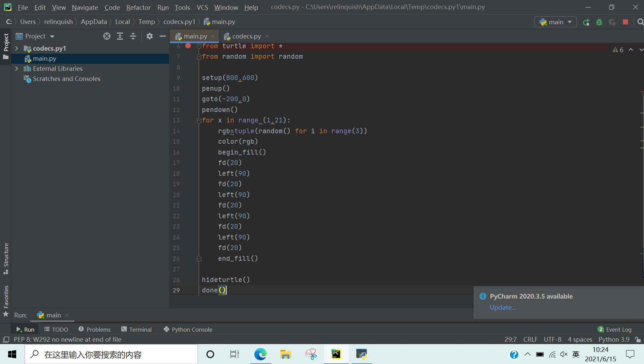
Task: Toggle breakpoint on line 6
Action: coord(188,46)
